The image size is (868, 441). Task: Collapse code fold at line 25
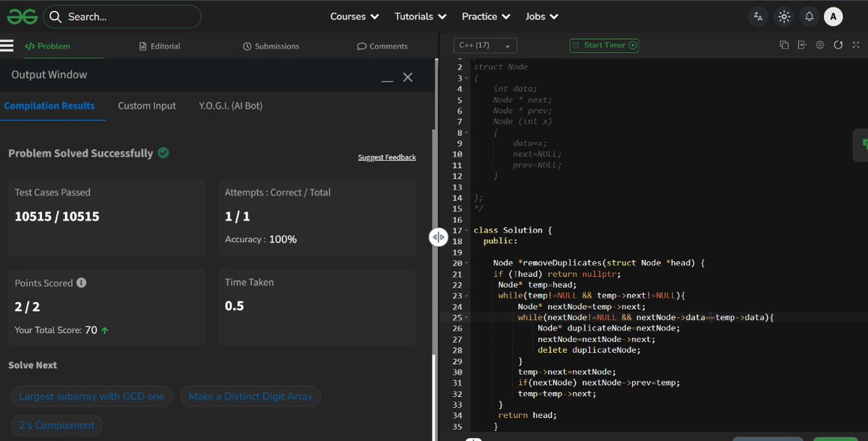467,317
